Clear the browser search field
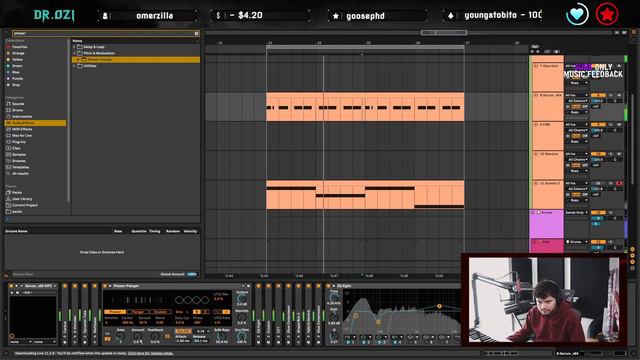Viewport: 640px width, 360px height. [196, 33]
